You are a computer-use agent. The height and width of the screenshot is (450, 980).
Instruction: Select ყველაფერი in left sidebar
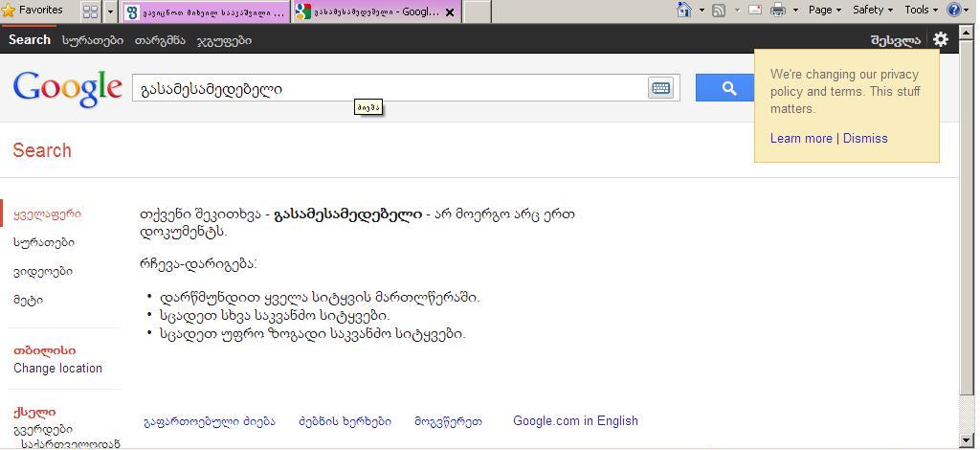[47, 214]
